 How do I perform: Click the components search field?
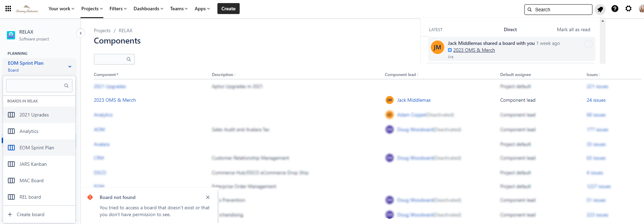[x=114, y=59]
